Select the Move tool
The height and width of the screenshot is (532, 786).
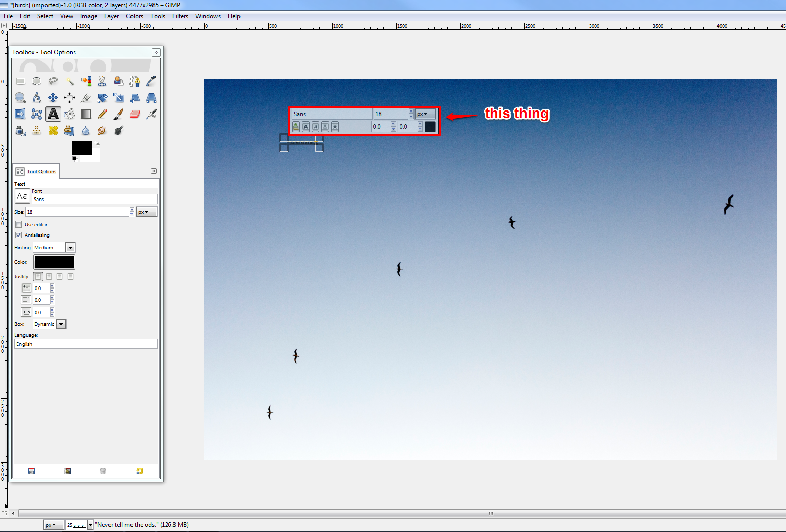[x=53, y=98]
